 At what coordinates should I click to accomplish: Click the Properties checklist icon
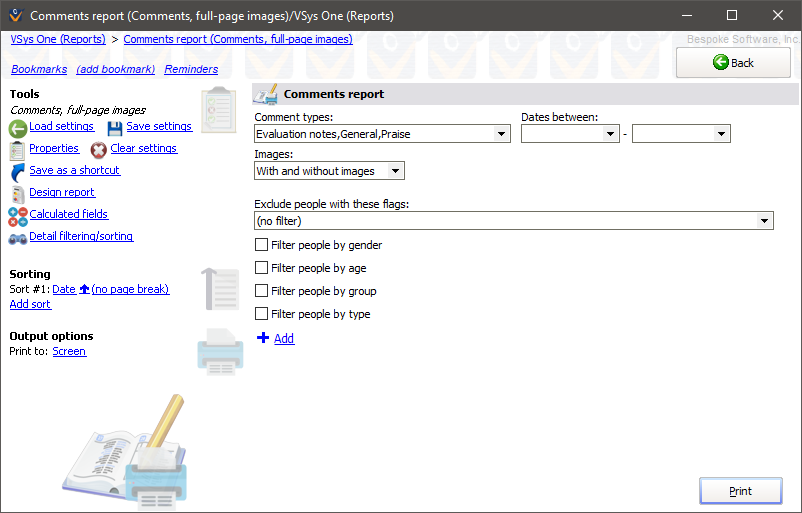17,150
